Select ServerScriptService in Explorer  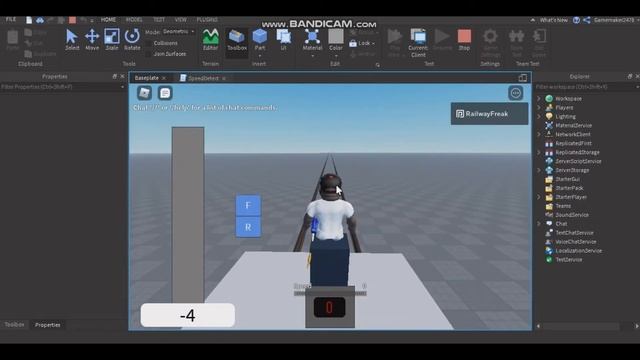coord(578,161)
